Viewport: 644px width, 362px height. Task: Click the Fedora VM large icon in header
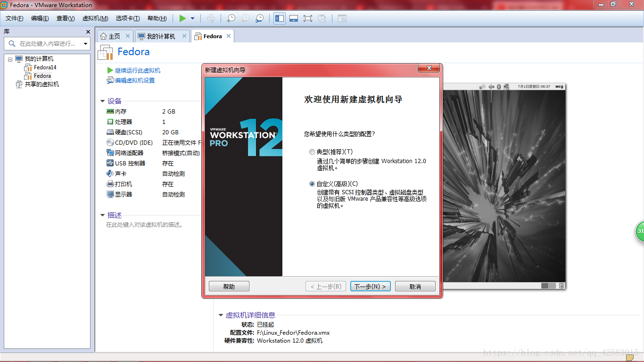click(x=106, y=52)
